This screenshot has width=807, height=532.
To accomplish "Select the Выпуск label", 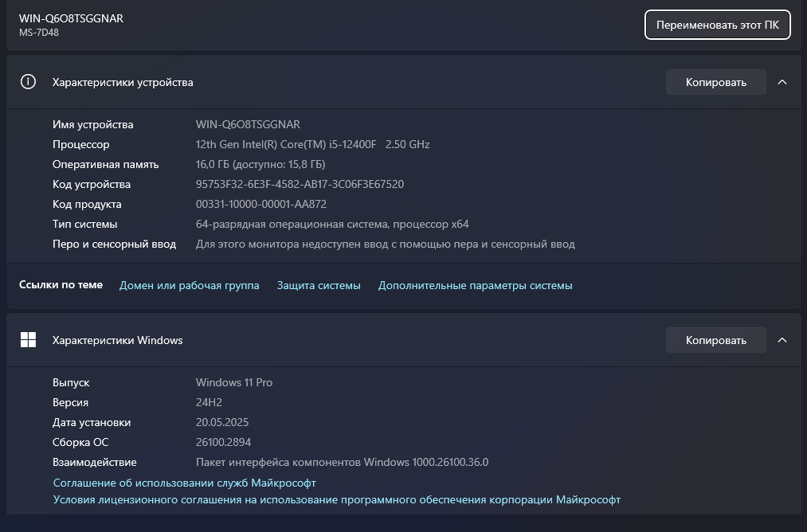I will [x=71, y=383].
